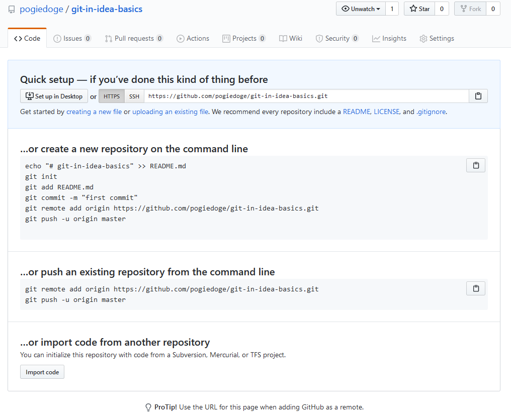The width and height of the screenshot is (511, 420).
Task: Open the stargazers count 0
Action: 442,9
